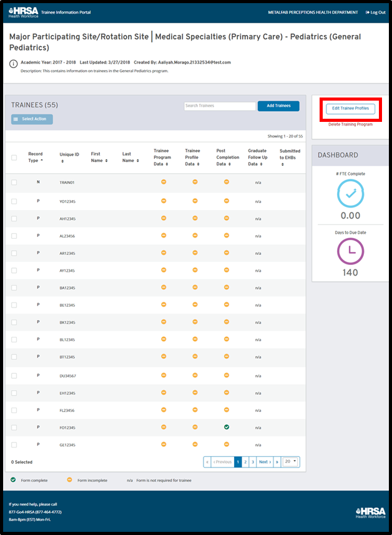Click BL12345 Trainee Program Data status icon

[x=164, y=339]
